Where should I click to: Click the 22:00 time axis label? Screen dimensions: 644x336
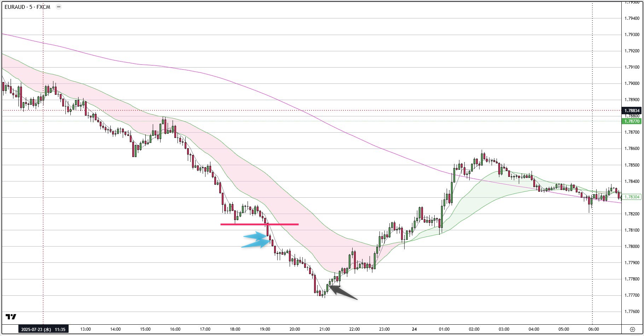[354, 329]
